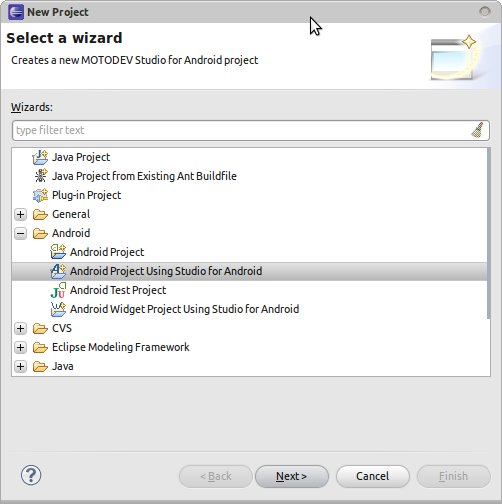Image resolution: width=502 pixels, height=504 pixels.
Task: Click the Cancel button
Action: pos(373,476)
